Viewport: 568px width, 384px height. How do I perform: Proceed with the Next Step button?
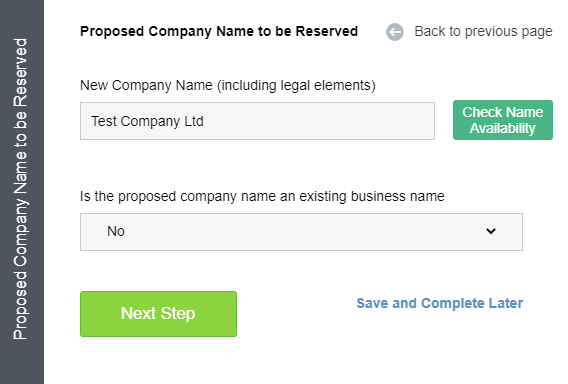(158, 314)
